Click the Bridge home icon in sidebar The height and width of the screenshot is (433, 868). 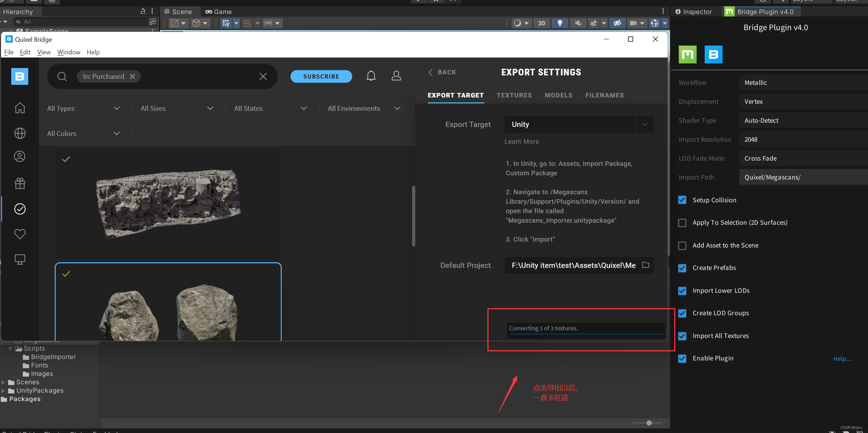(x=20, y=108)
